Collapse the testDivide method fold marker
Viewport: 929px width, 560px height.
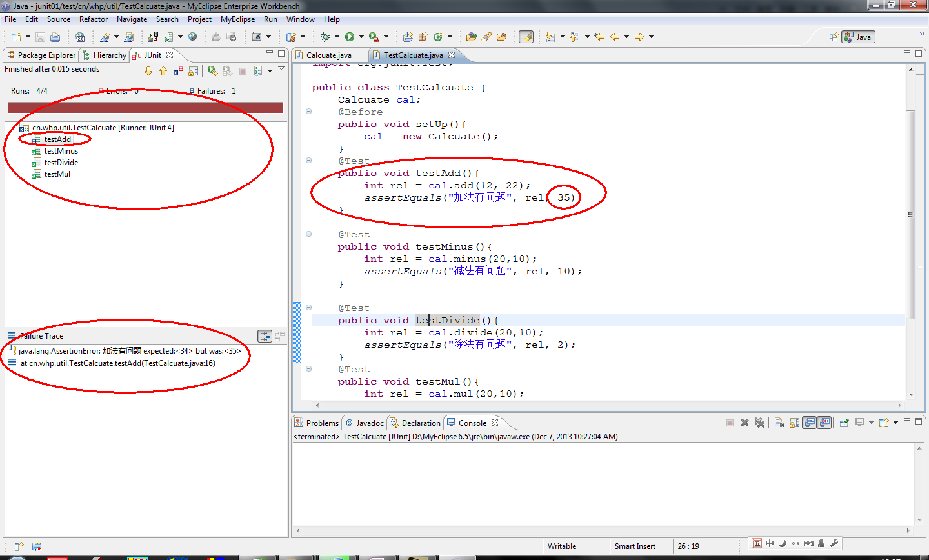pos(308,308)
